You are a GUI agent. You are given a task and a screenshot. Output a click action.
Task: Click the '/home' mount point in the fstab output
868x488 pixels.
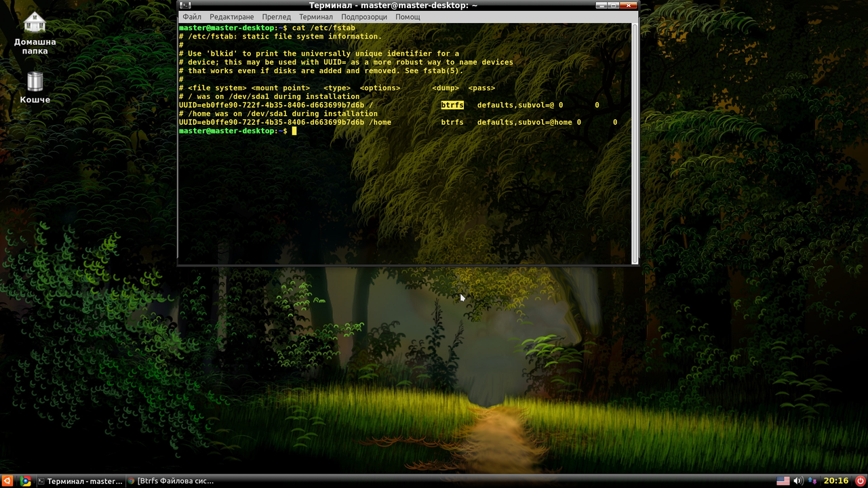point(380,122)
